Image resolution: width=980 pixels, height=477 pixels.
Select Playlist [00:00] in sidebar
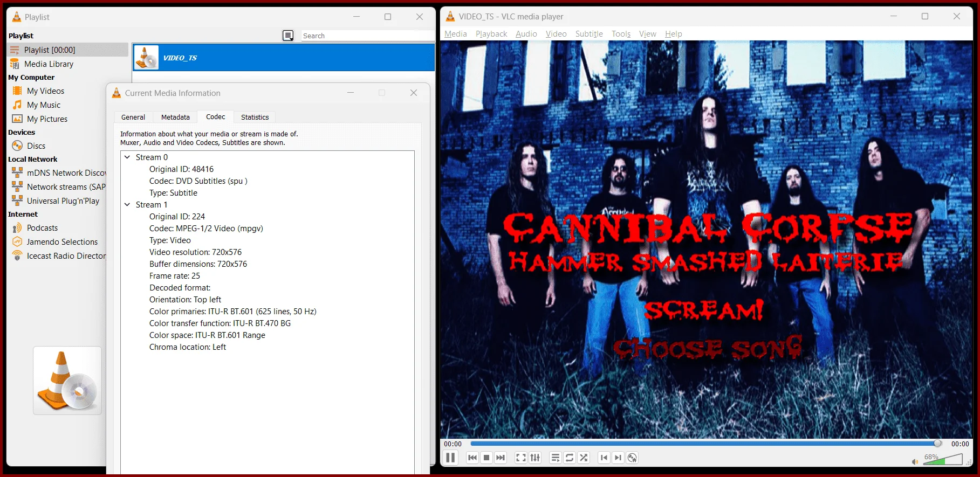[67, 50]
